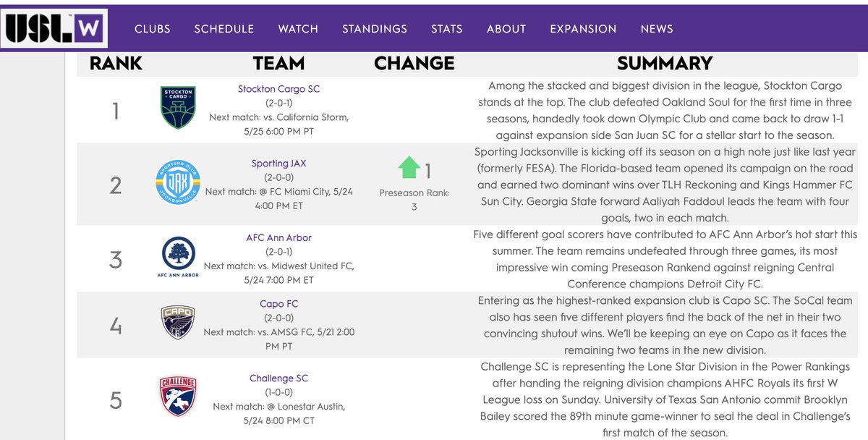Open the About menu item

point(506,29)
